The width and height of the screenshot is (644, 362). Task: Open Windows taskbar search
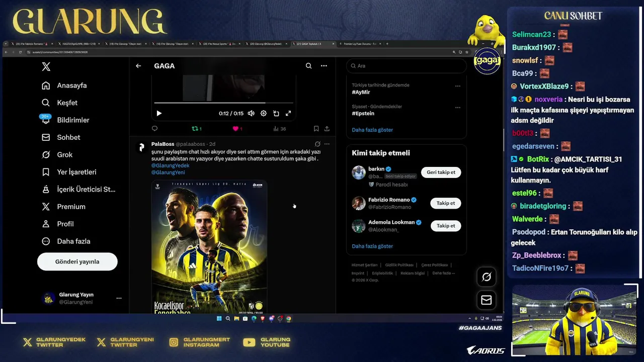[x=228, y=318]
